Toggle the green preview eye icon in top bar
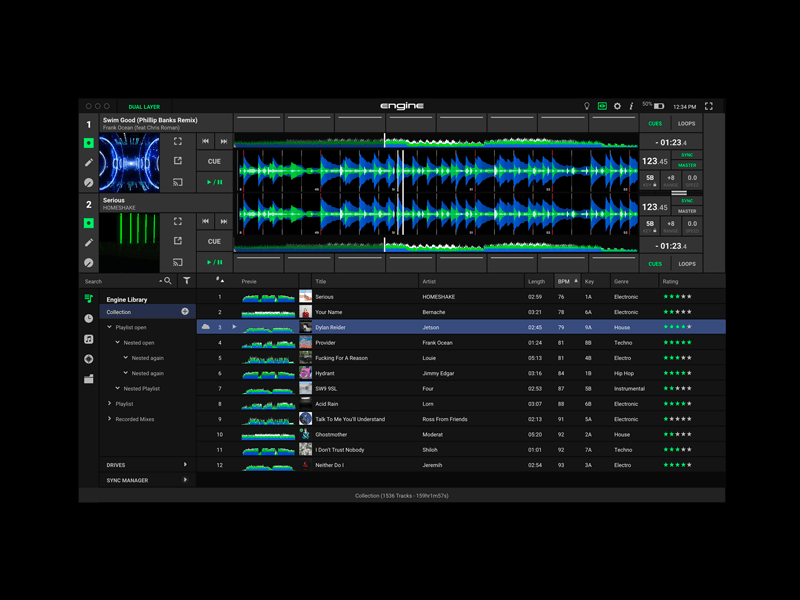 click(x=602, y=106)
